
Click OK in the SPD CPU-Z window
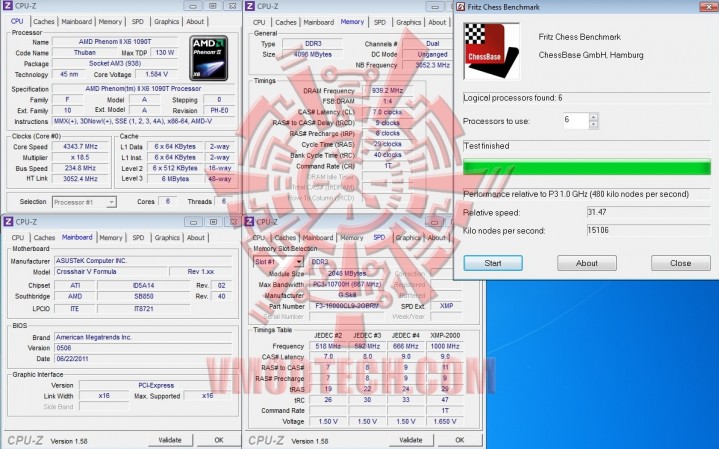coord(460,440)
